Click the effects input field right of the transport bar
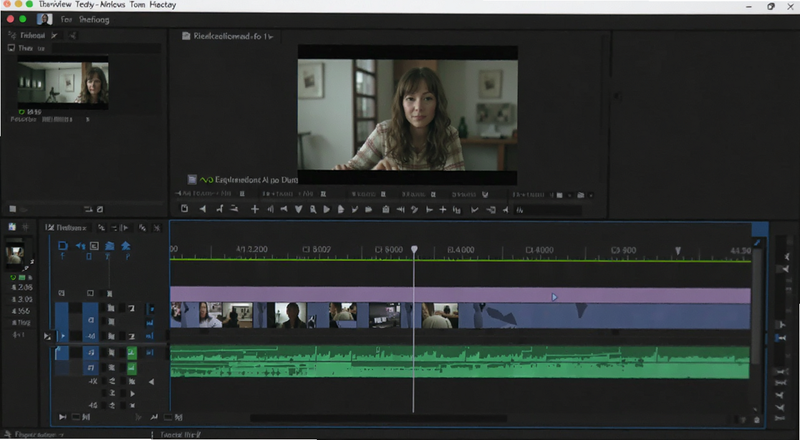The image size is (800, 440). tap(548, 210)
